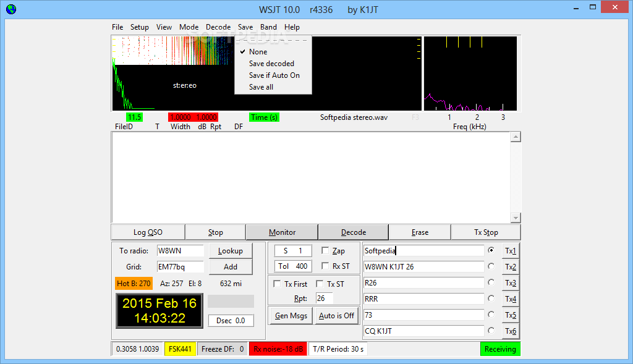The height and width of the screenshot is (364, 633).
Task: Click the Erase button
Action: tap(420, 232)
